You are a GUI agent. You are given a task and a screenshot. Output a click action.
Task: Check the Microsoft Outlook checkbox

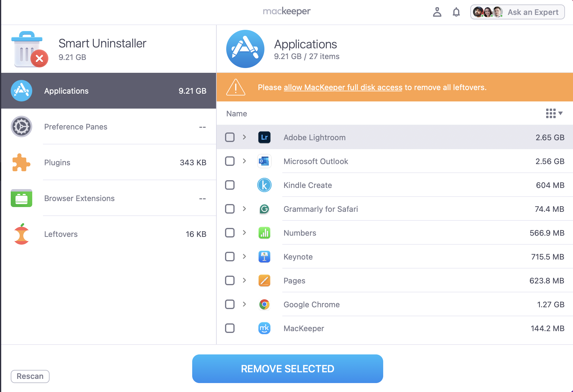pyautogui.click(x=229, y=161)
